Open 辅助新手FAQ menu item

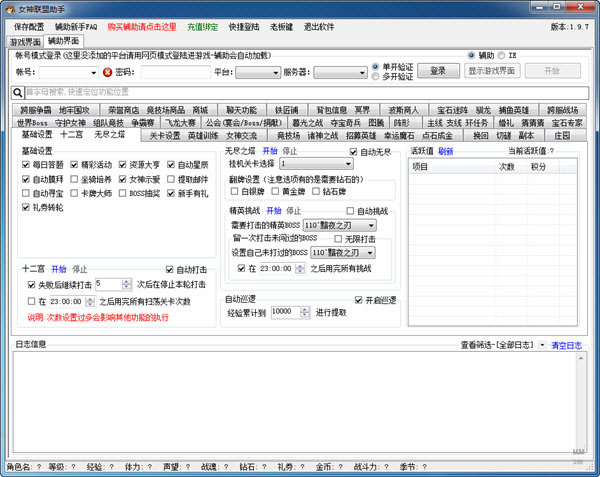76,27
